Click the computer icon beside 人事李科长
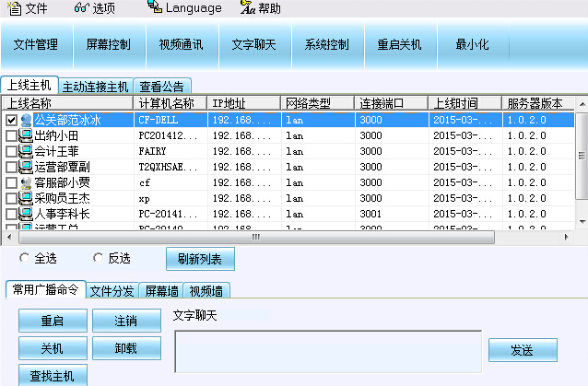 26,214
